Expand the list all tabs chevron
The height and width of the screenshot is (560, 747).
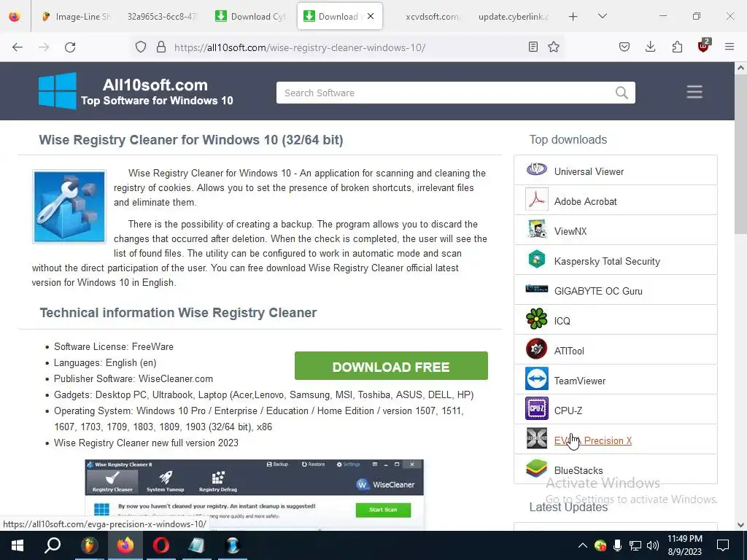click(602, 16)
